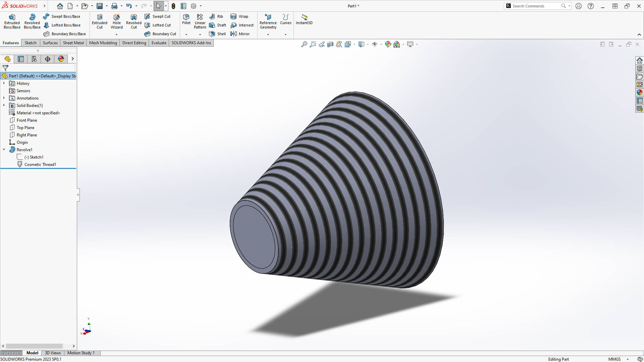
Task: Open the Edit Appearance color tool
Action: pos(388,44)
